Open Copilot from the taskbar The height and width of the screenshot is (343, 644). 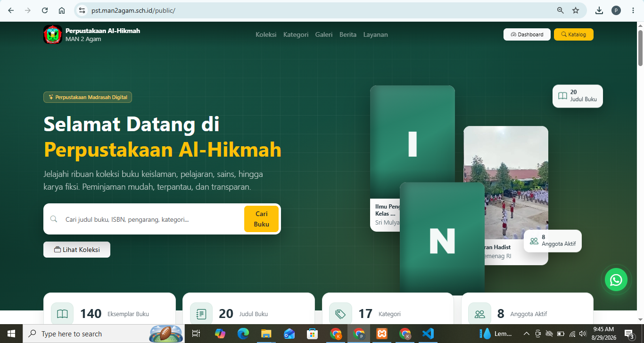(220, 334)
